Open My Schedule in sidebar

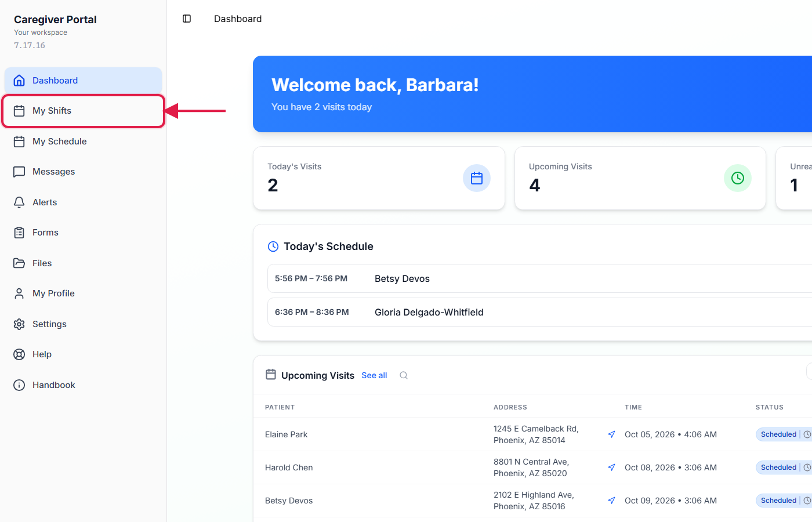point(84,142)
